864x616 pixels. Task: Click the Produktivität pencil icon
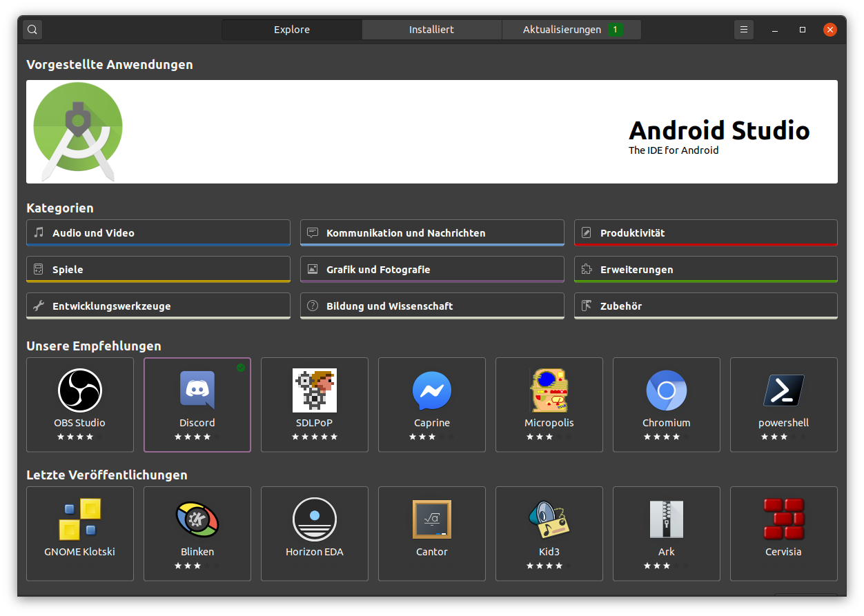587,232
